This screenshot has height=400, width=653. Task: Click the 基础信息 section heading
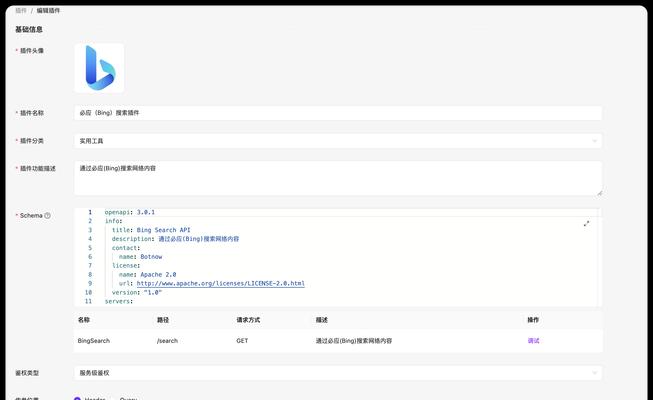coord(29,29)
